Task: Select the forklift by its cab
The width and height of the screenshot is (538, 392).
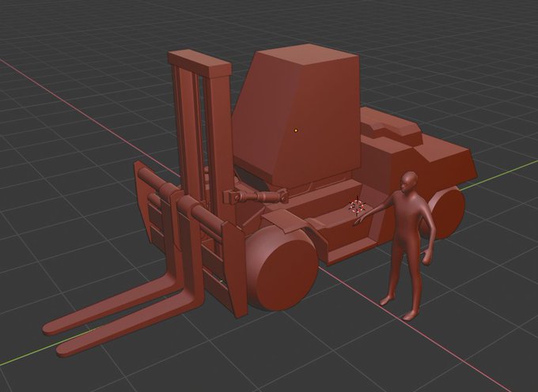Action: [x=297, y=116]
